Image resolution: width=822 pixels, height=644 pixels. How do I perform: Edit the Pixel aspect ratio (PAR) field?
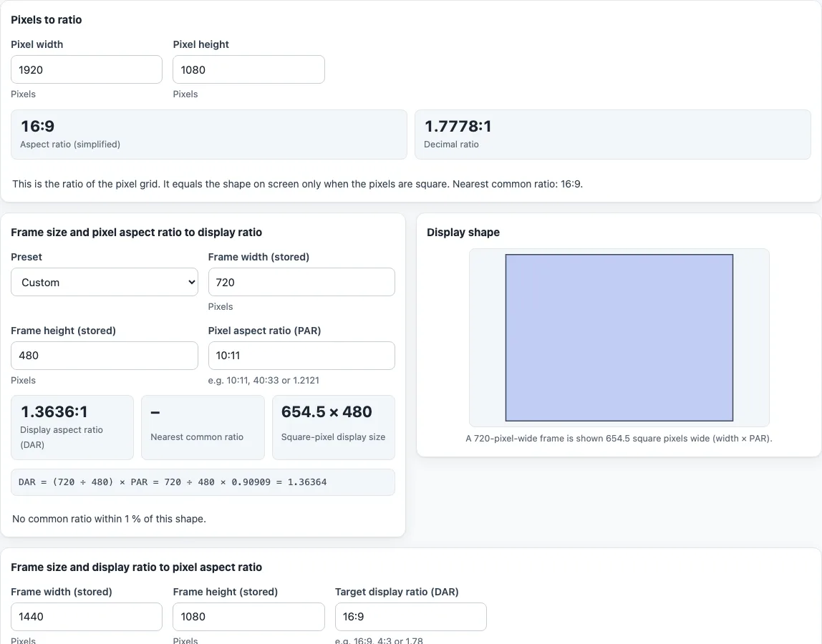click(301, 356)
